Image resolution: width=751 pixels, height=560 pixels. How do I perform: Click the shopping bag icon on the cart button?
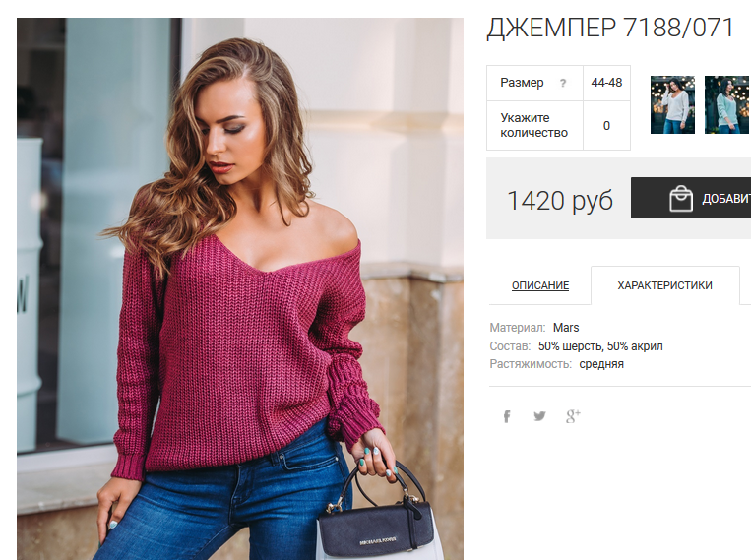[x=680, y=199]
